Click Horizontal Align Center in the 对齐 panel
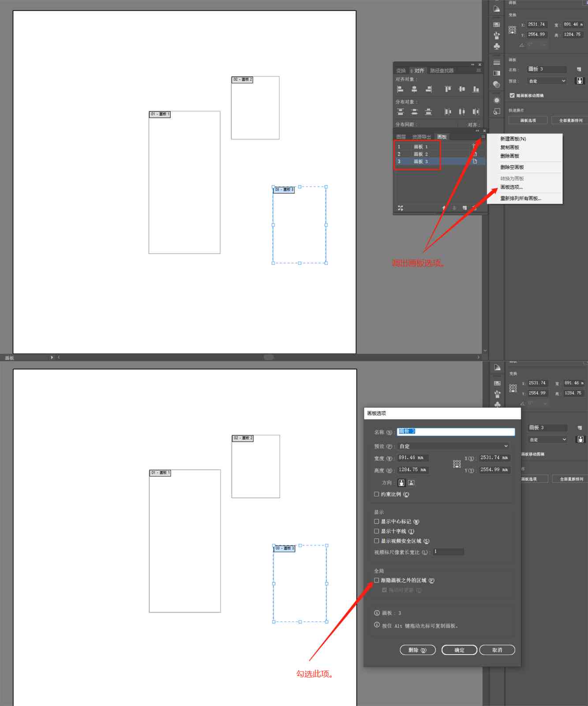 point(414,89)
